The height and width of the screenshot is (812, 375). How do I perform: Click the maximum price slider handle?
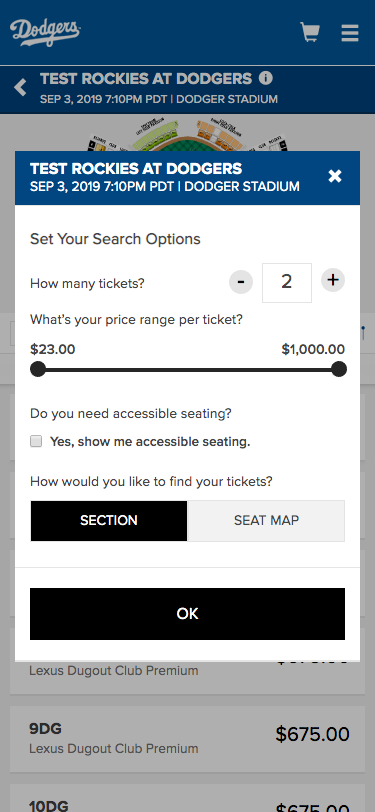tap(339, 370)
